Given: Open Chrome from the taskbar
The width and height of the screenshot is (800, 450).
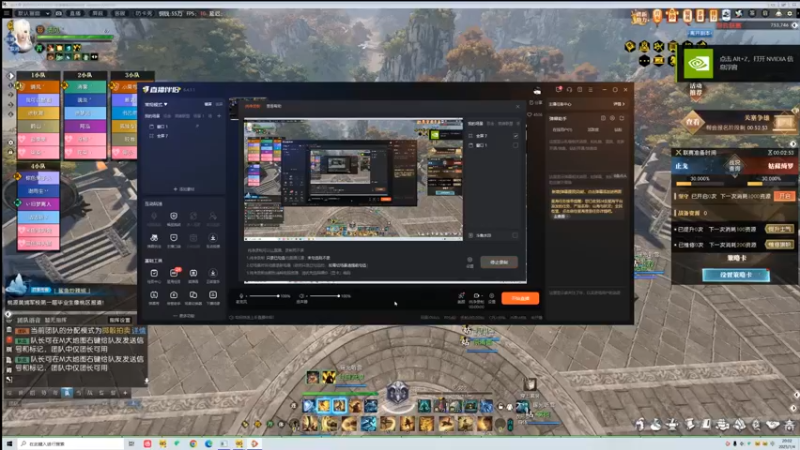Looking at the screenshot, I should (193, 444).
